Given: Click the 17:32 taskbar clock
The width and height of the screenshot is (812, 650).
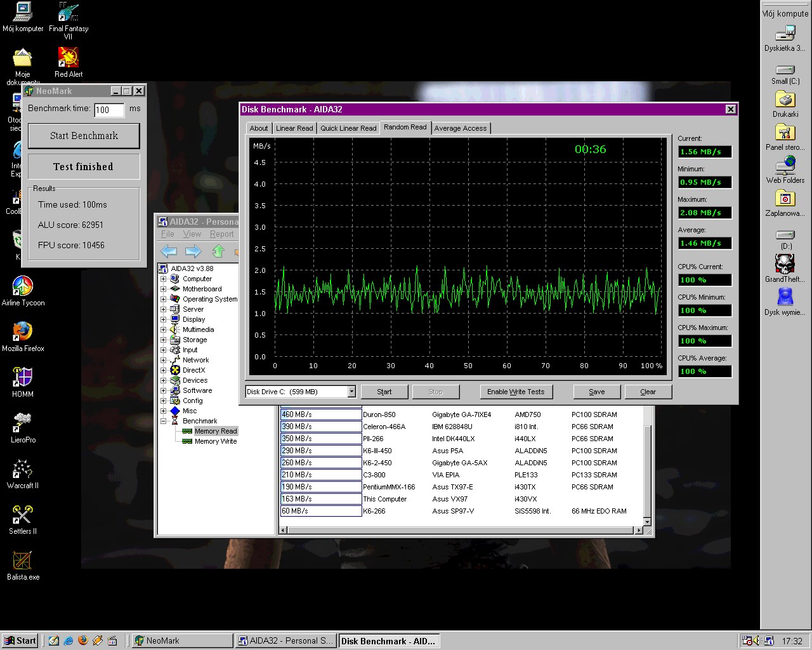Looking at the screenshot, I should 792,641.
